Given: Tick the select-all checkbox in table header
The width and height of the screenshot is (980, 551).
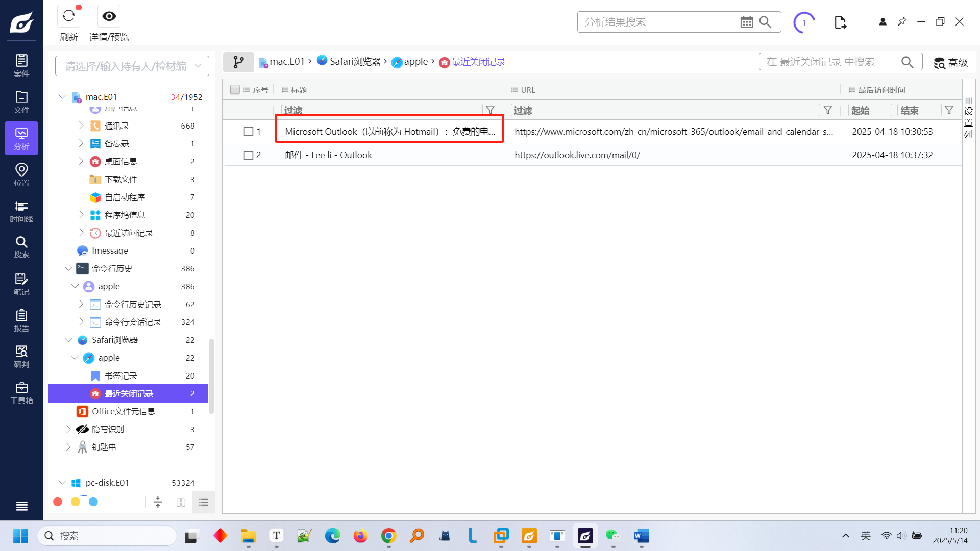Looking at the screenshot, I should point(235,90).
